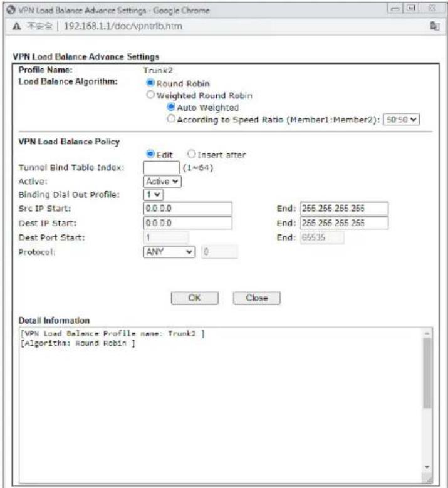Click the (1~64) range hint text

tap(198, 168)
